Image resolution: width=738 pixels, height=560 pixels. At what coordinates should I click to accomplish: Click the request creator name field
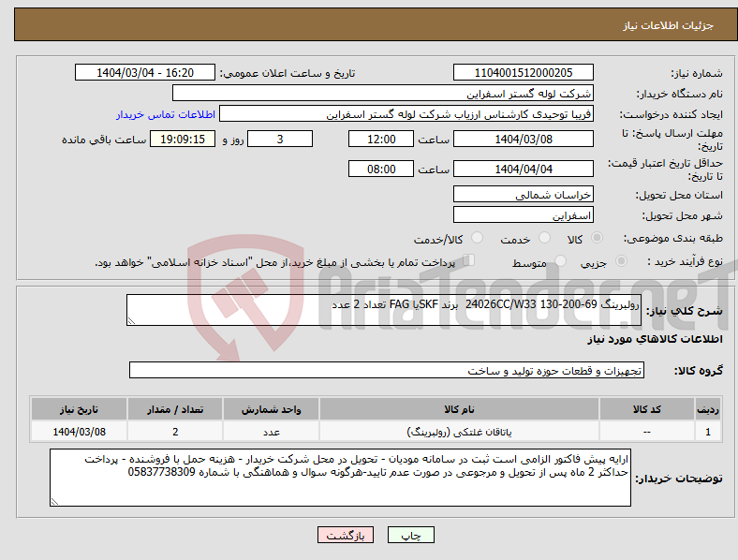tap(406, 114)
